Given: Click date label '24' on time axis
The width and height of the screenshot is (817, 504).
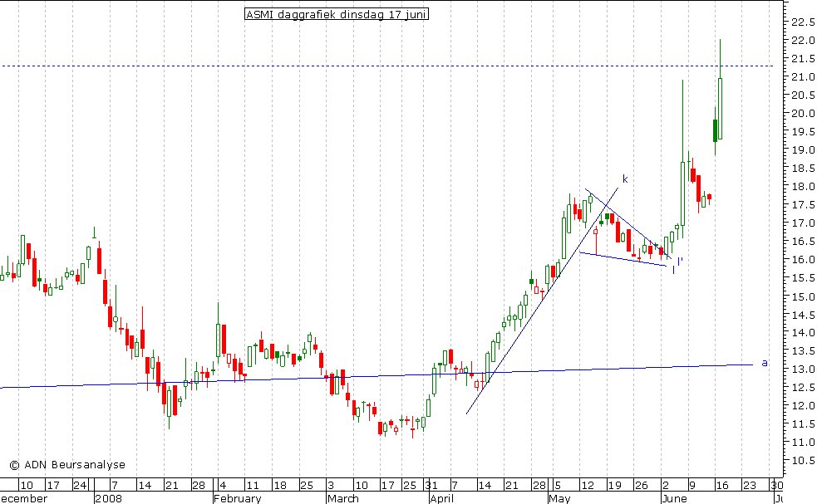Looking at the screenshot, I should pyautogui.click(x=80, y=485).
